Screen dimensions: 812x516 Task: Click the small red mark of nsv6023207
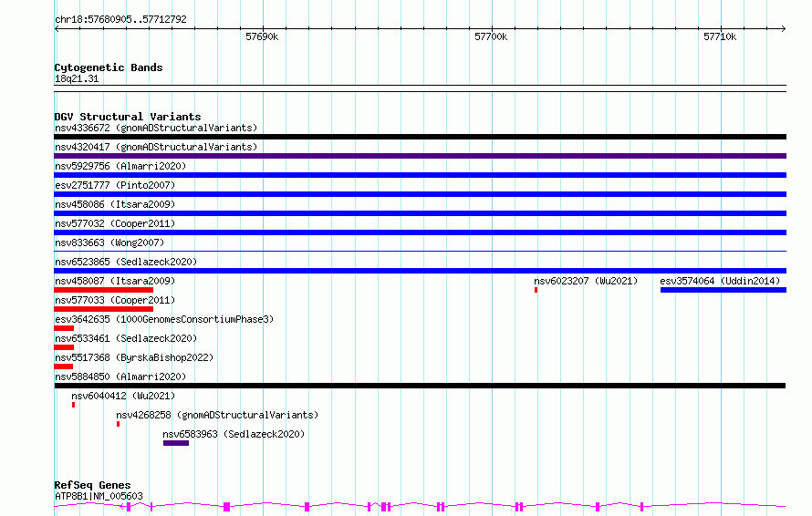(x=536, y=290)
